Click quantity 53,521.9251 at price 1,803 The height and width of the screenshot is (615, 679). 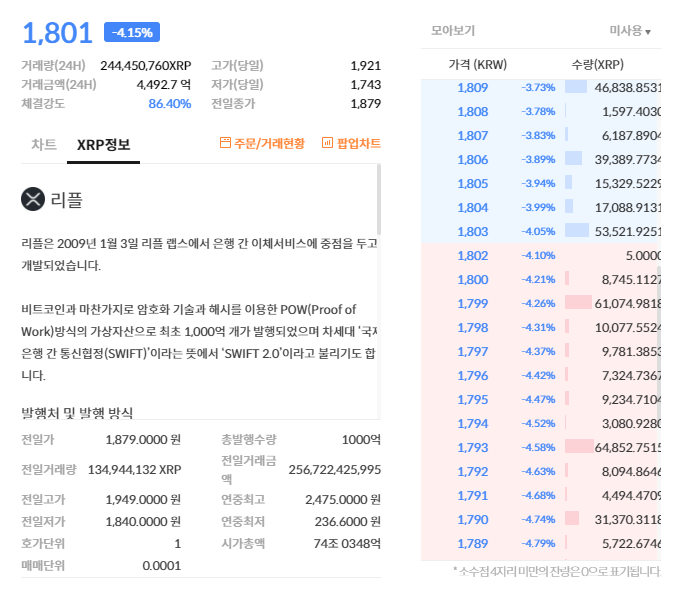click(627, 232)
